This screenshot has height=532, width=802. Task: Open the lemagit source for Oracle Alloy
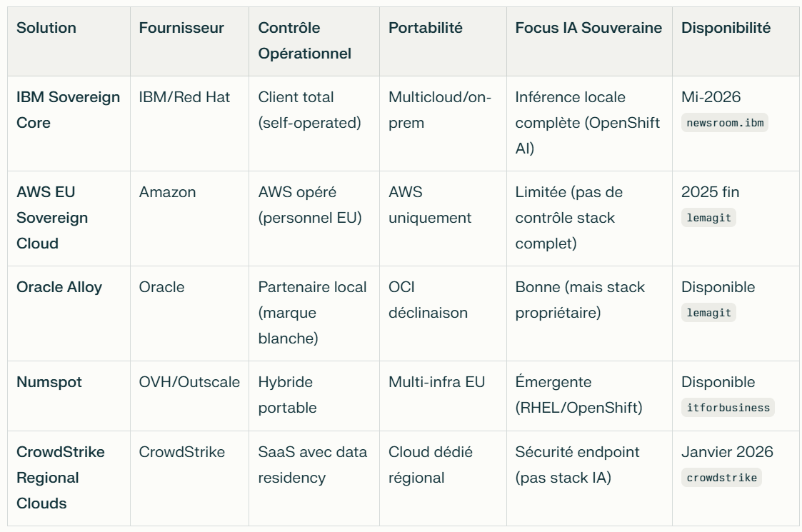click(x=708, y=313)
